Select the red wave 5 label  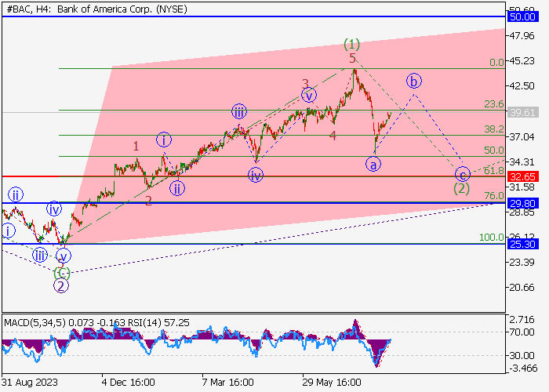click(353, 59)
